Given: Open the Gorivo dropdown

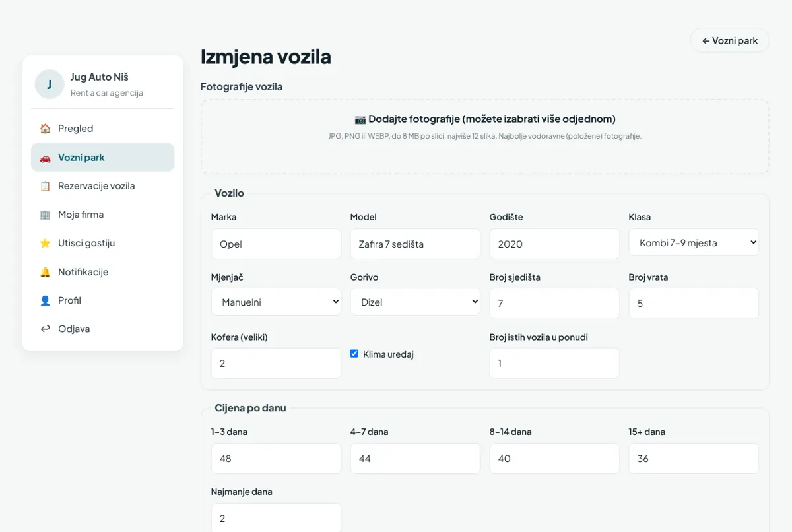Looking at the screenshot, I should (415, 302).
